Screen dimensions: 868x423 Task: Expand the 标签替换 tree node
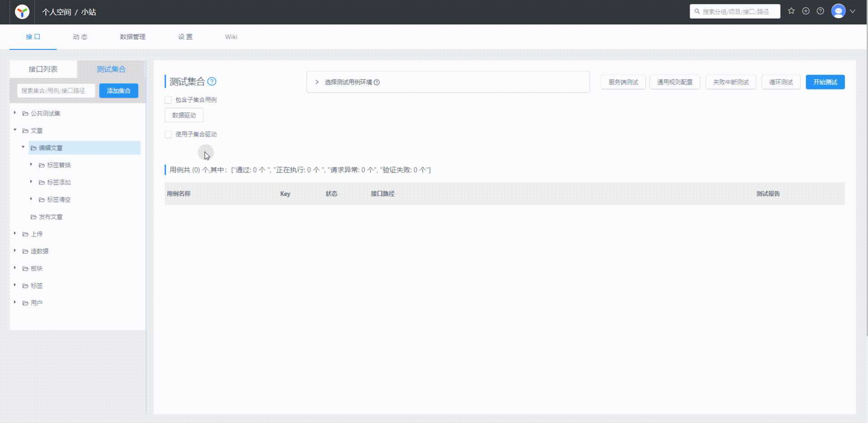tap(31, 165)
